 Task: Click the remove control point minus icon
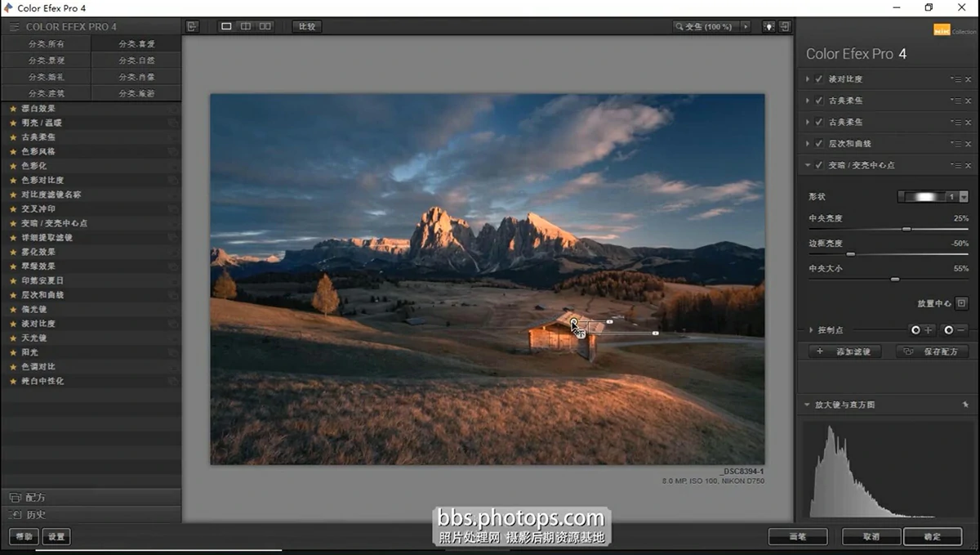point(954,330)
